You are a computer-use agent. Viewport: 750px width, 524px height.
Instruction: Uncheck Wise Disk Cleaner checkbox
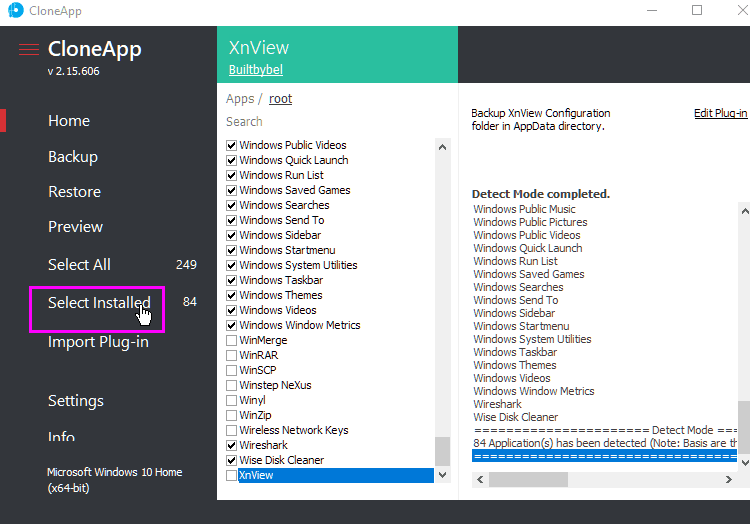232,460
